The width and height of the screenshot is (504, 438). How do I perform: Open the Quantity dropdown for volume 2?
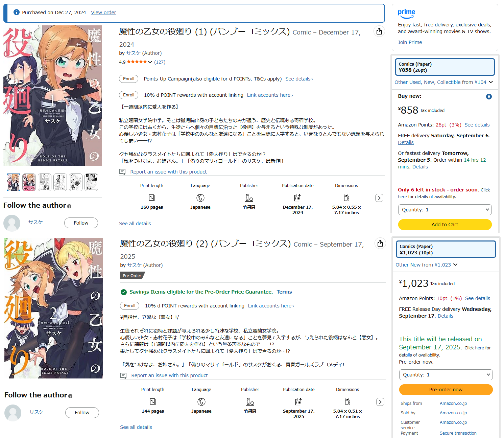(x=446, y=375)
